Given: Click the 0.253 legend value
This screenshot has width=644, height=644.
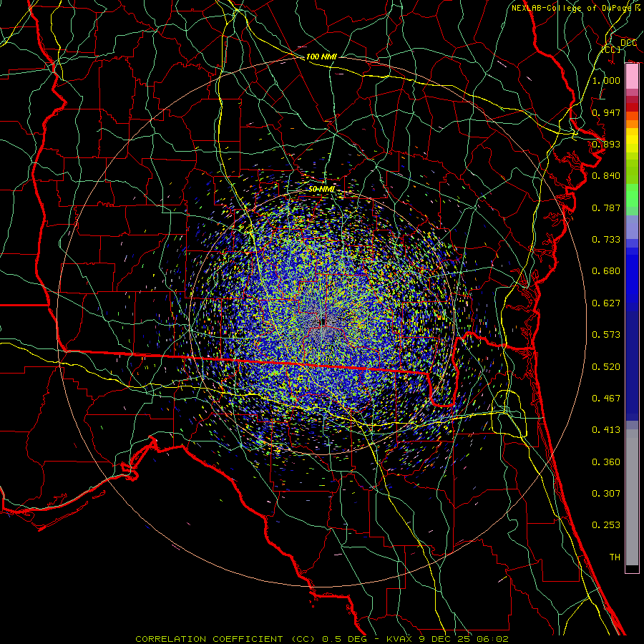Looking at the screenshot, I should pyautogui.click(x=606, y=525).
